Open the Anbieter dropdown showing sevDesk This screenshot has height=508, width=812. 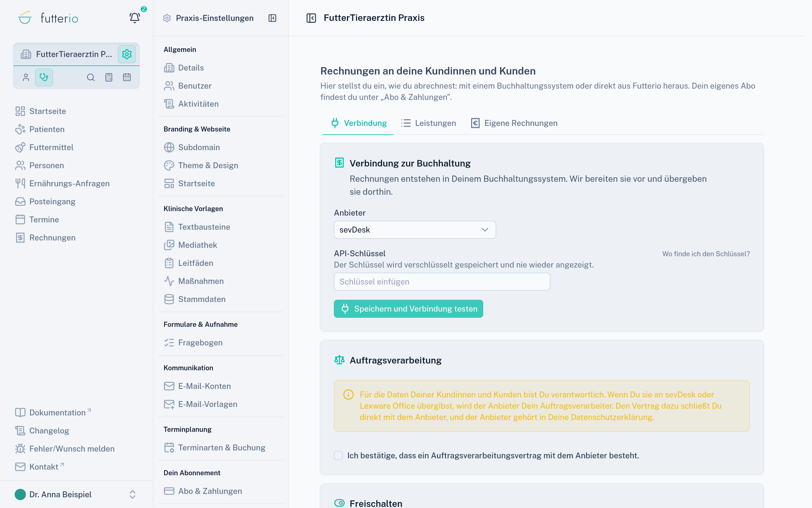pyautogui.click(x=415, y=230)
